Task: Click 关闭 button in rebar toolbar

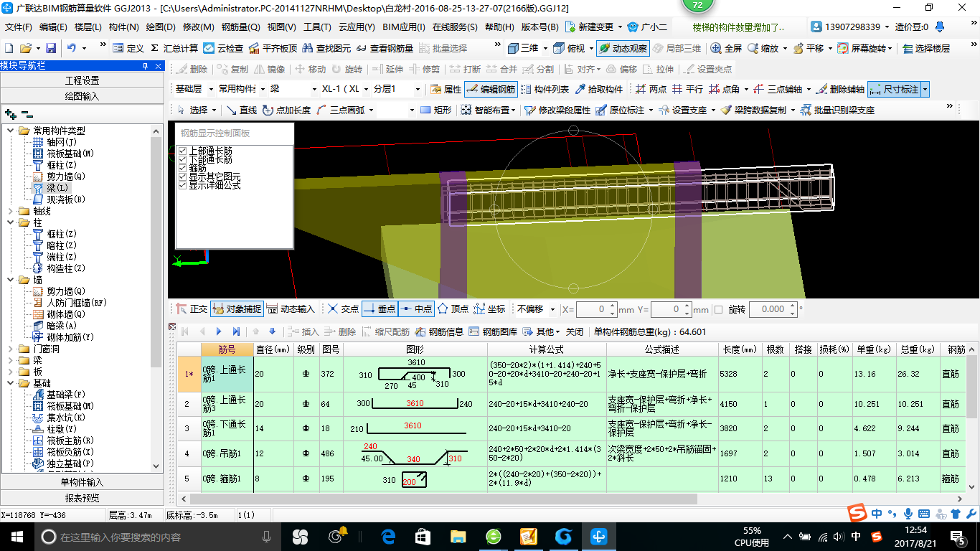Action: (575, 331)
